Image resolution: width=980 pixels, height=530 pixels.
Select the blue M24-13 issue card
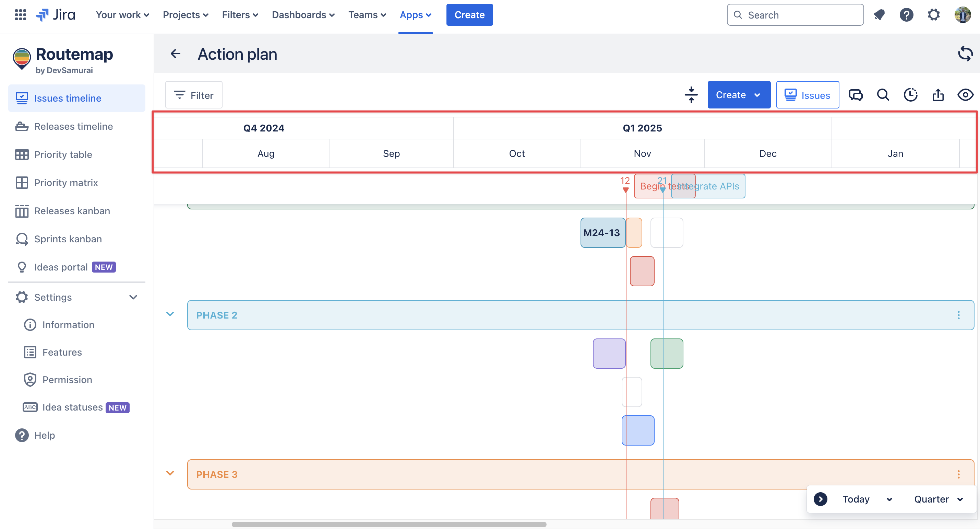tap(602, 233)
